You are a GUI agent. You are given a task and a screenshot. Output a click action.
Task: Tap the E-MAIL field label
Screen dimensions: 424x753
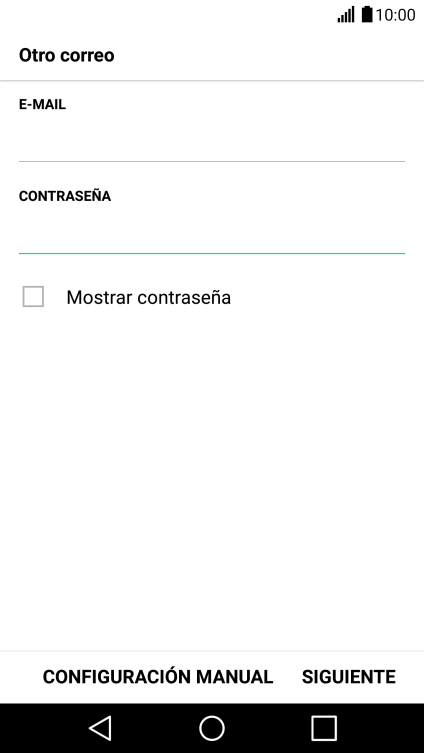click(x=42, y=104)
